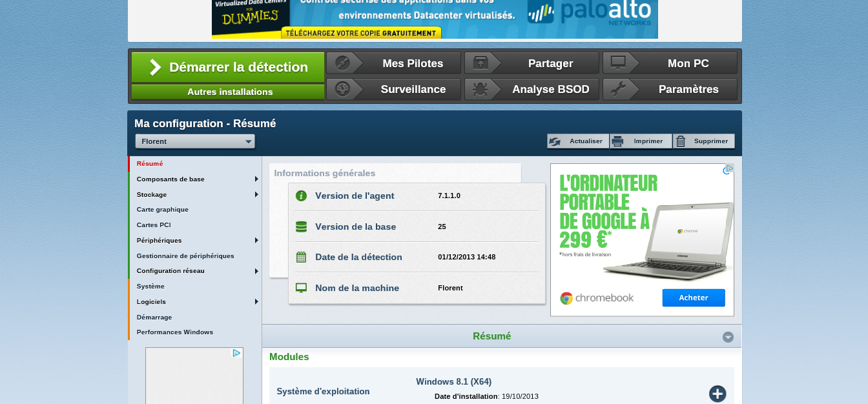The image size is (868, 404).
Task: Click the Partager upload box icon
Action: click(x=480, y=63)
